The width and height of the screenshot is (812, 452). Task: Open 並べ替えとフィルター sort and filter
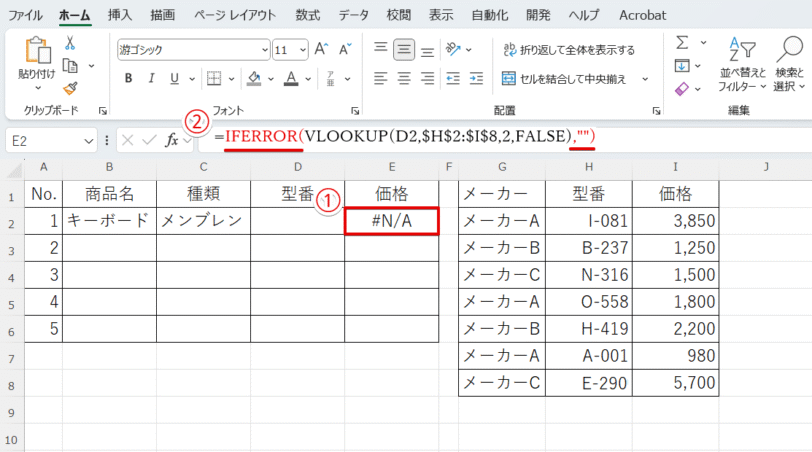click(742, 65)
